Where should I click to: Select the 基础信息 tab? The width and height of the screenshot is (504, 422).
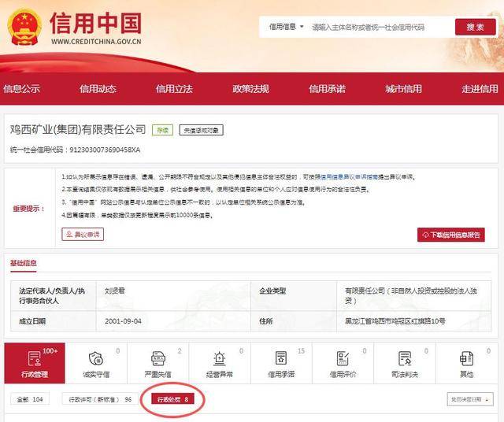point(23,263)
